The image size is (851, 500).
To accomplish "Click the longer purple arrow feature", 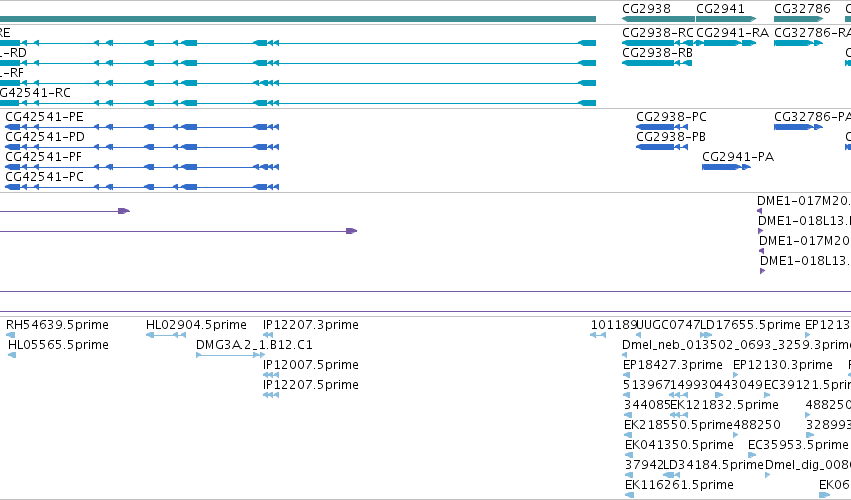I will click(179, 231).
